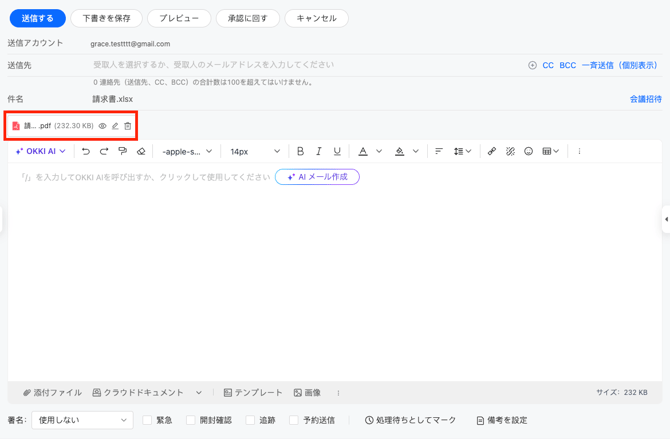Add BCC recipients link
The image size is (670, 439).
[x=567, y=65]
